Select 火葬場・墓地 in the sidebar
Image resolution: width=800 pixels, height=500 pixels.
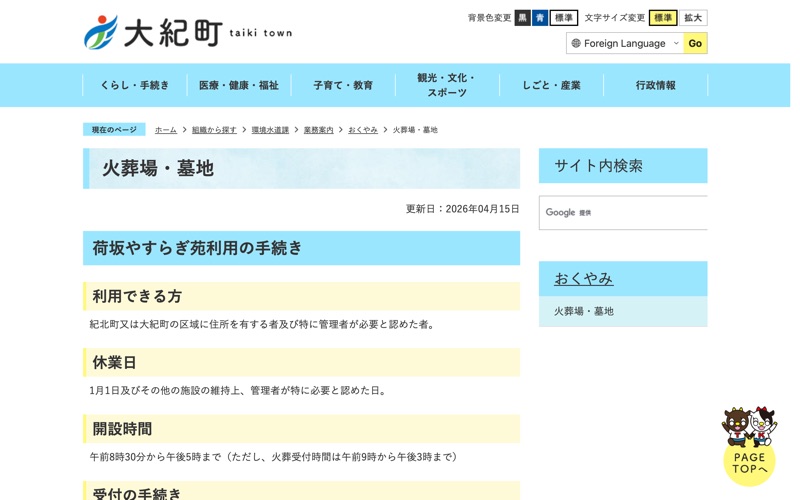pyautogui.click(x=623, y=311)
